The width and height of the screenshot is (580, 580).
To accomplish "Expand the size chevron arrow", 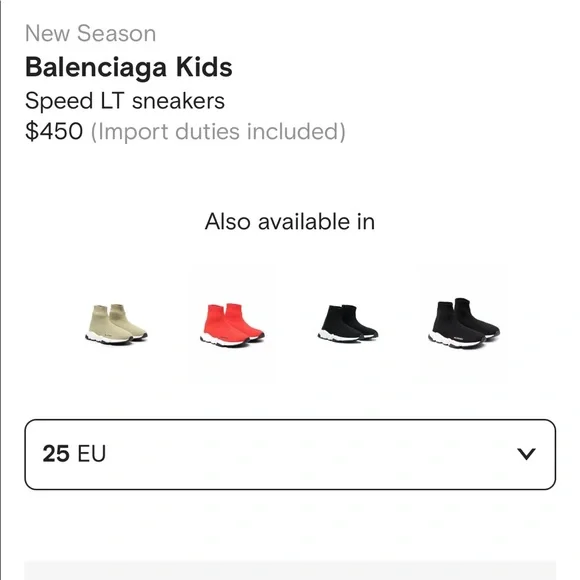I will (x=526, y=454).
